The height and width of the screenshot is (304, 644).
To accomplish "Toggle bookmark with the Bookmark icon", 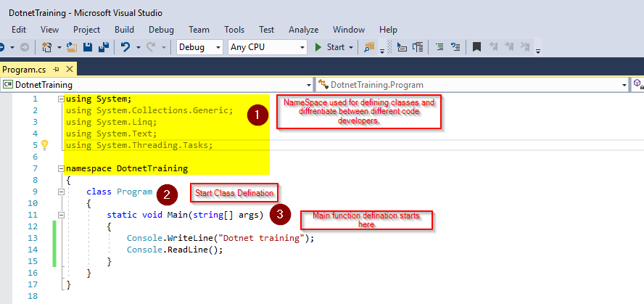I will point(476,47).
